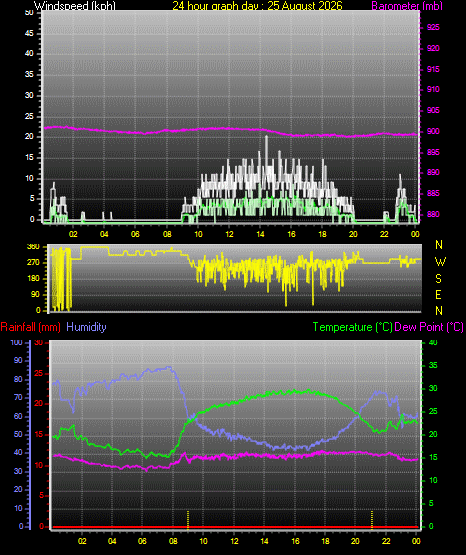Click the 915 barometer axis value
This screenshot has height=555, width=466.
(433, 69)
